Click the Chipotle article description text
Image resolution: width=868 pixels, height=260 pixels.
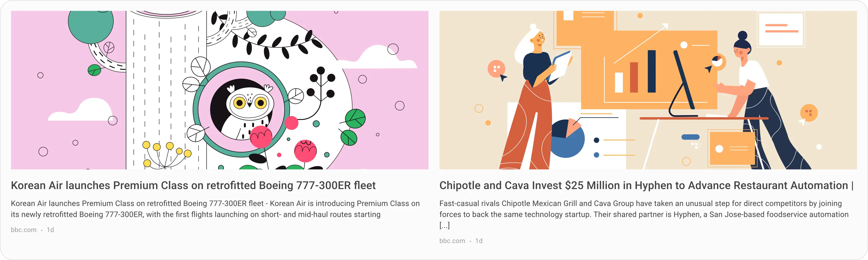point(644,209)
